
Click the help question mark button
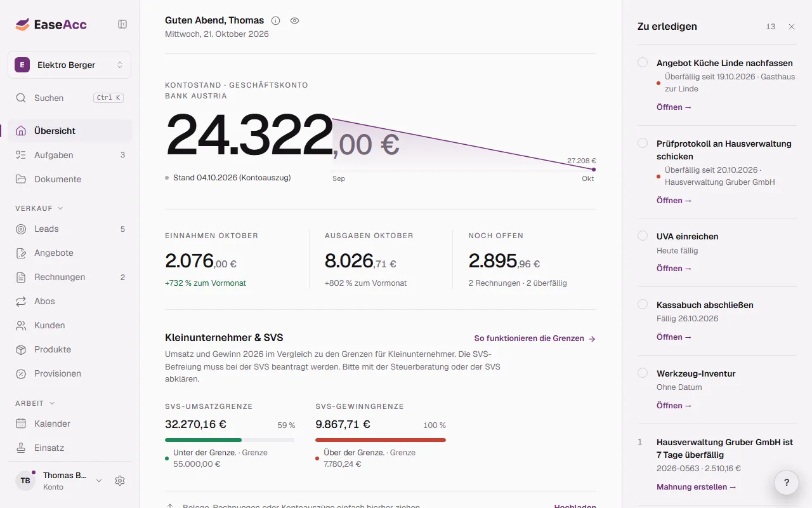[787, 483]
